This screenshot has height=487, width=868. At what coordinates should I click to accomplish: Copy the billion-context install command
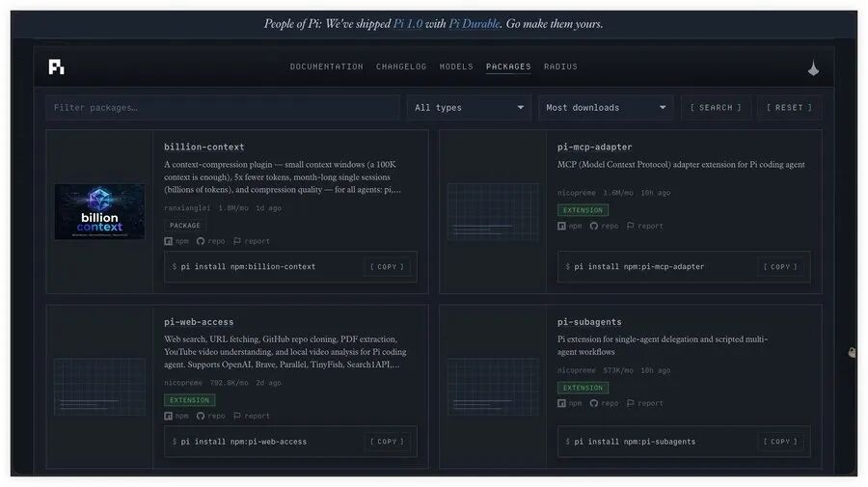(x=387, y=267)
